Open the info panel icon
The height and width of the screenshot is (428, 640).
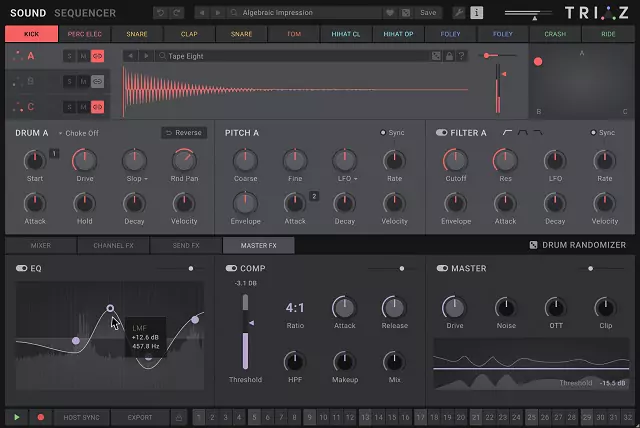(476, 13)
